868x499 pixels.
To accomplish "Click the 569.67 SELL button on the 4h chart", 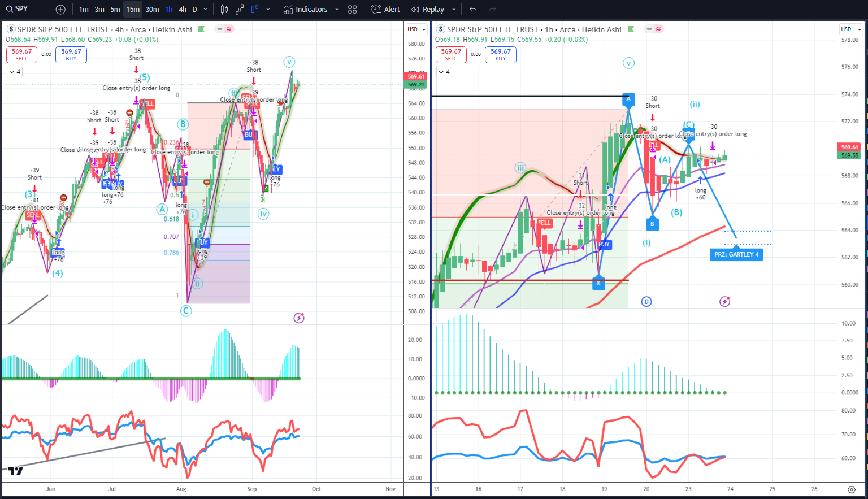I will 21,54.
